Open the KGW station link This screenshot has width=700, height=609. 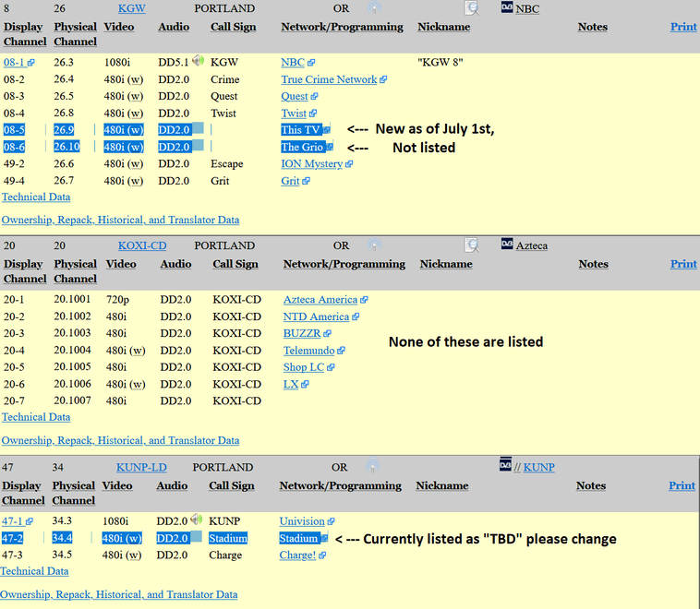132,8
